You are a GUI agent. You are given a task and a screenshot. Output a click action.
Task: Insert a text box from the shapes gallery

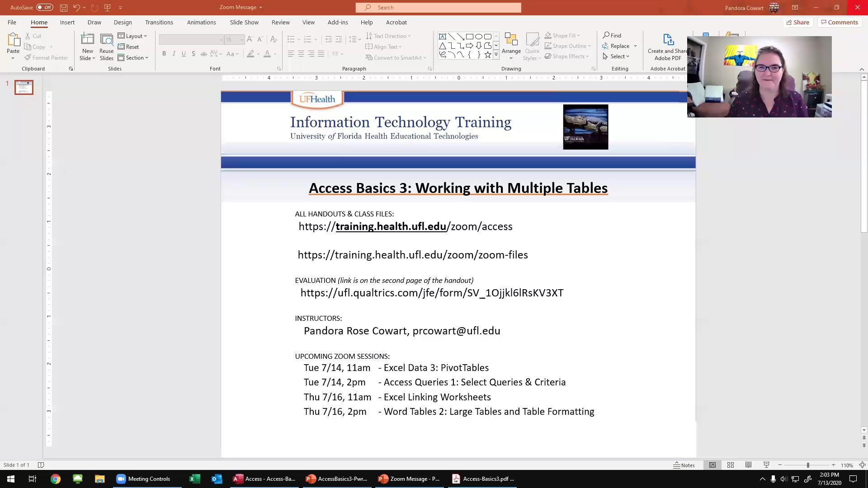[443, 36]
